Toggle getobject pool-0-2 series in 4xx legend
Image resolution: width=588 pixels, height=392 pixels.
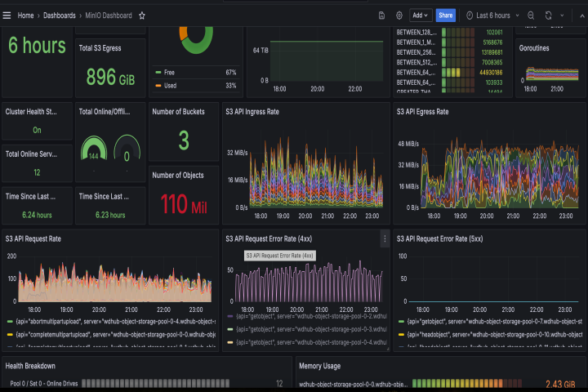(311, 316)
